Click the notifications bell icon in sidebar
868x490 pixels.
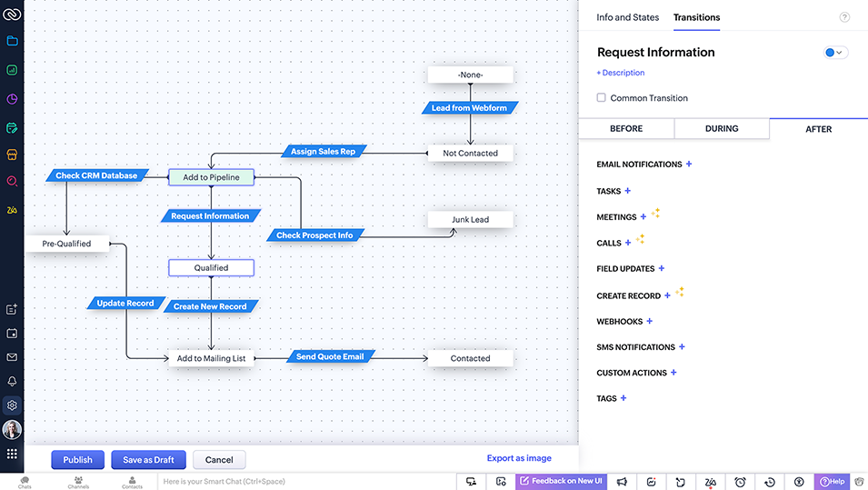pos(12,382)
